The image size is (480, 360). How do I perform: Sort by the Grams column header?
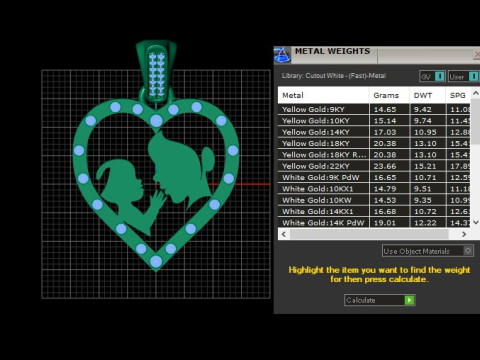coord(389,95)
